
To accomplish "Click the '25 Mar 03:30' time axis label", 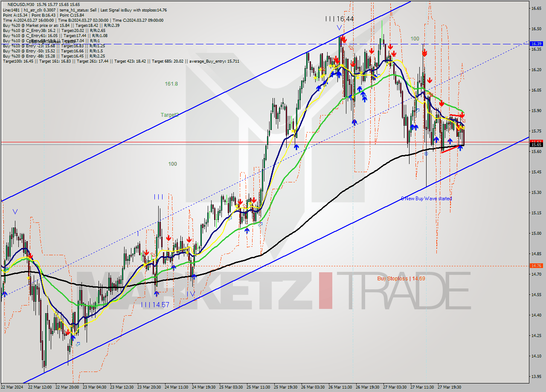I will 232,387.
